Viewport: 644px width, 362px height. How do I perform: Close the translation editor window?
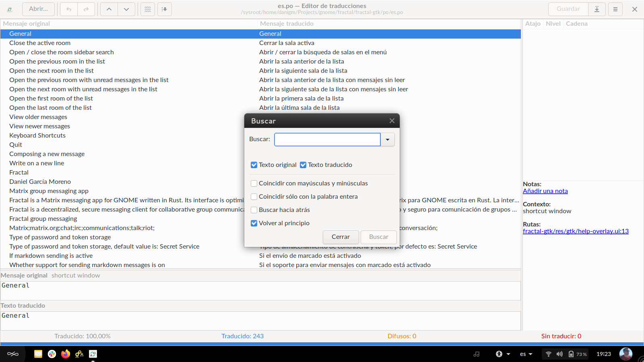pyautogui.click(x=635, y=9)
